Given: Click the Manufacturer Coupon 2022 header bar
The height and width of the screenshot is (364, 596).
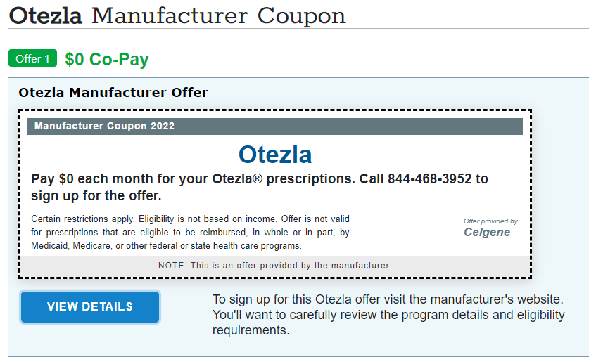Looking at the screenshot, I should [x=275, y=126].
